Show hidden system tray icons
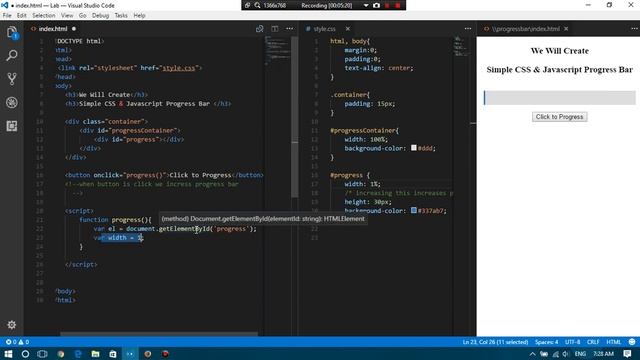The height and width of the screenshot is (360, 640). click(x=532, y=354)
